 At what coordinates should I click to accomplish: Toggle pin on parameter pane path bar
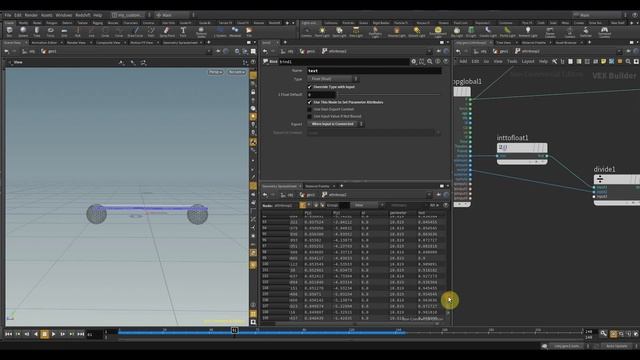(438, 51)
